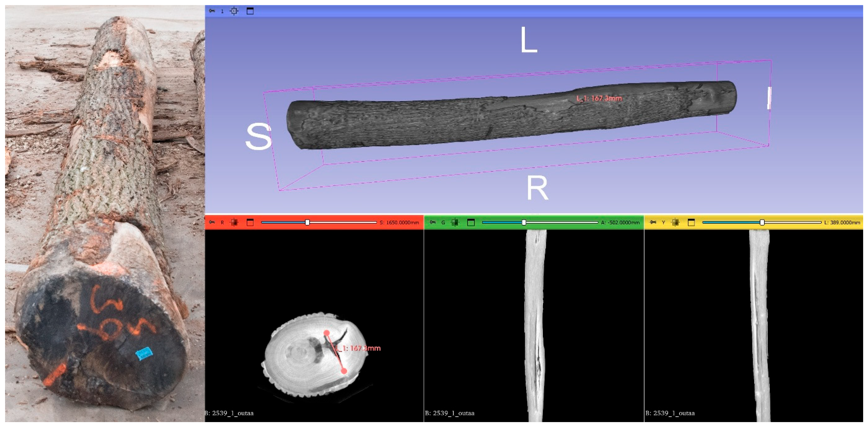Image resolution: width=868 pixels, height=428 pixels.
Task: Maximize the 3D view layout
Action: pos(250,11)
